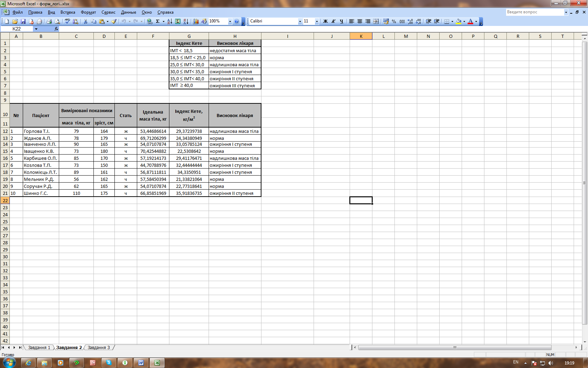Decrease decimal places
This screenshot has height=368, width=588.
(x=418, y=21)
